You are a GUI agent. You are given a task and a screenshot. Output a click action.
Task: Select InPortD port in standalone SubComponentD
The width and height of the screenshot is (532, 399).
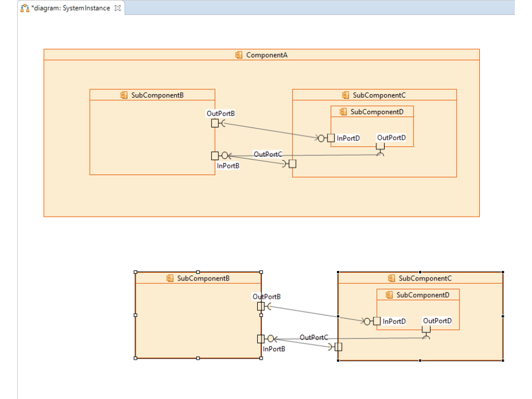point(377,321)
